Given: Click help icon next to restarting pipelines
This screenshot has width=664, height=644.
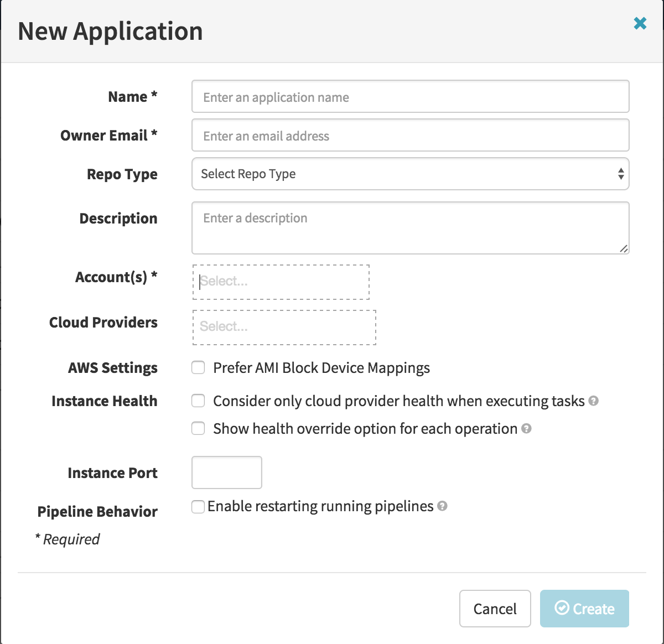Looking at the screenshot, I should point(442,506).
